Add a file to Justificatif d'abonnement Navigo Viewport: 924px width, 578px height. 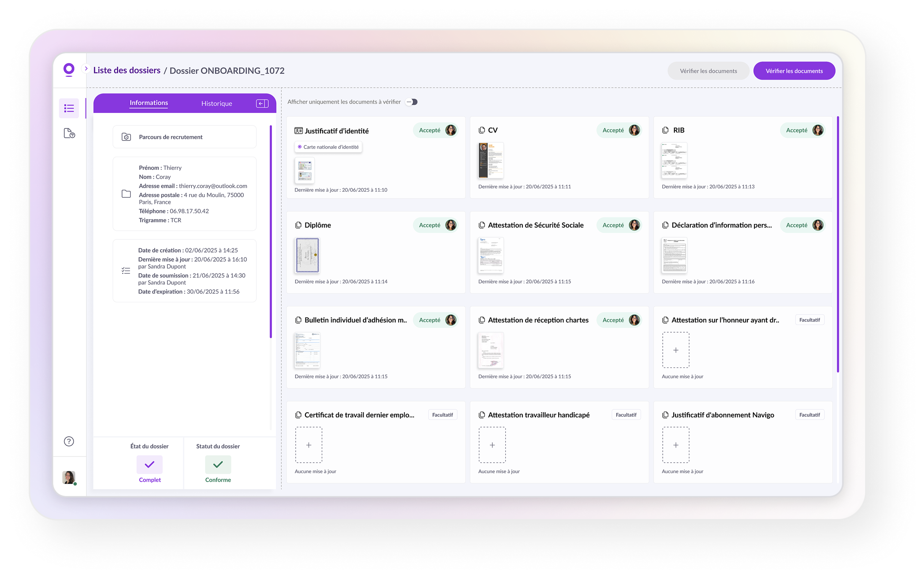675,445
